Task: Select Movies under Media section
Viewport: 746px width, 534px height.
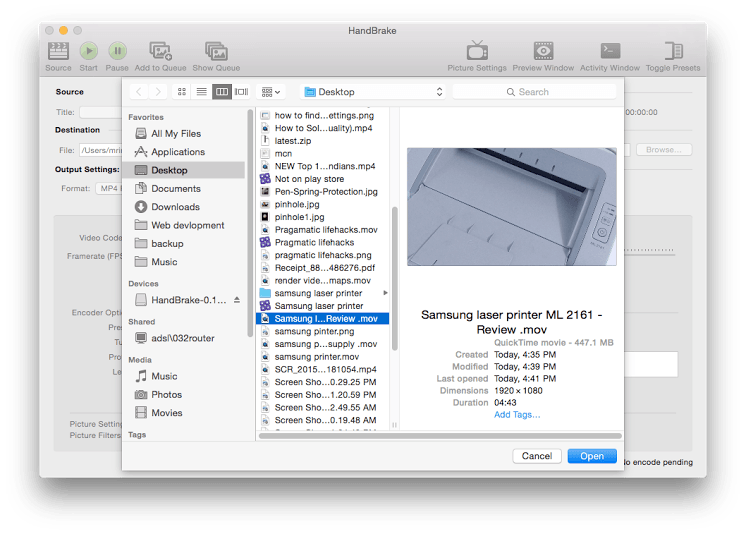Action: click(x=184, y=413)
